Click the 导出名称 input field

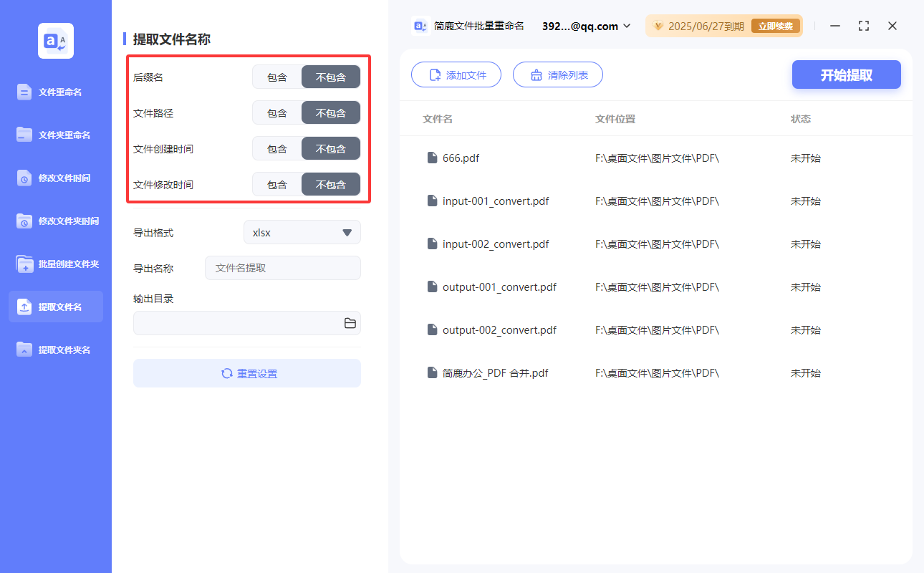(282, 268)
